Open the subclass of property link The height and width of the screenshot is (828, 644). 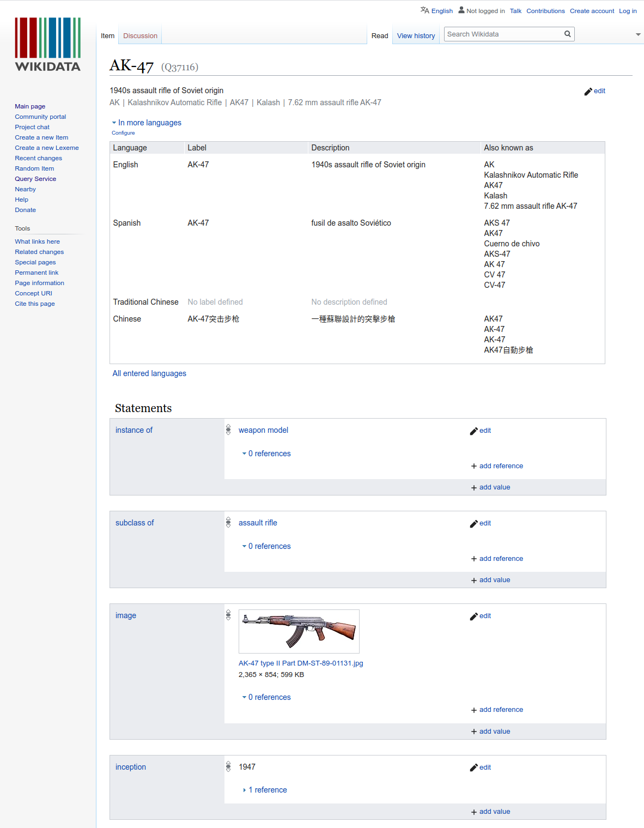pos(135,523)
